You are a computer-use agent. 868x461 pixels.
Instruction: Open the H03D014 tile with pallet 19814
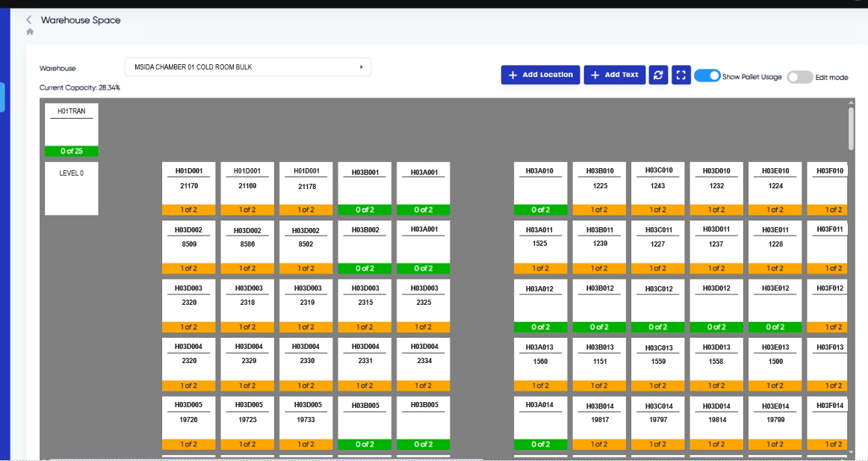[716, 418]
